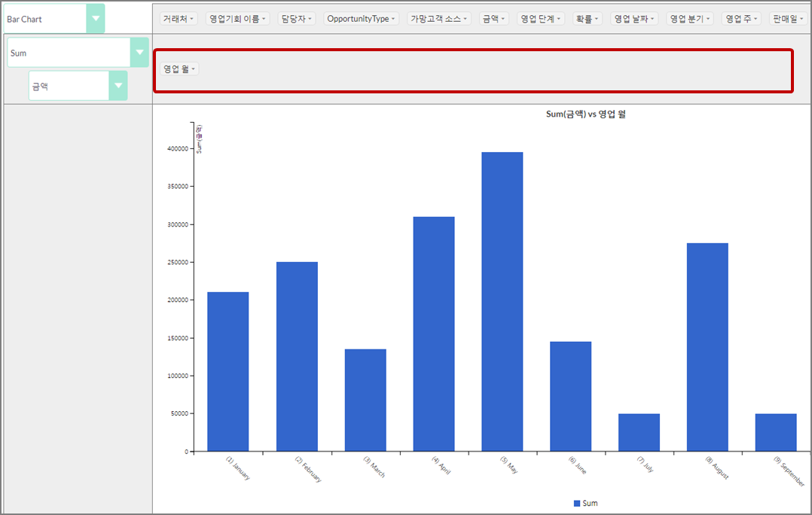Select the August bar in chart
The image size is (812, 515).
[x=707, y=346]
